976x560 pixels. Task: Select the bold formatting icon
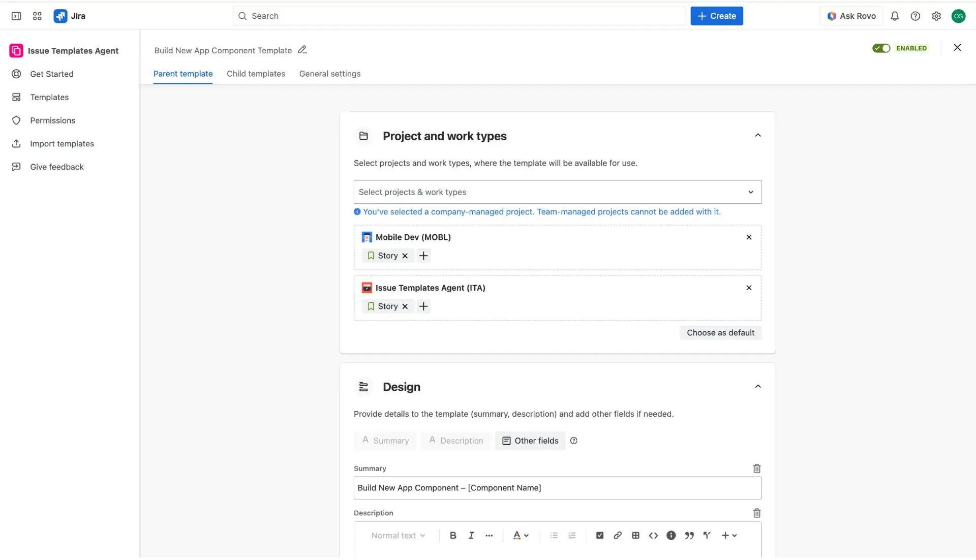pyautogui.click(x=452, y=535)
